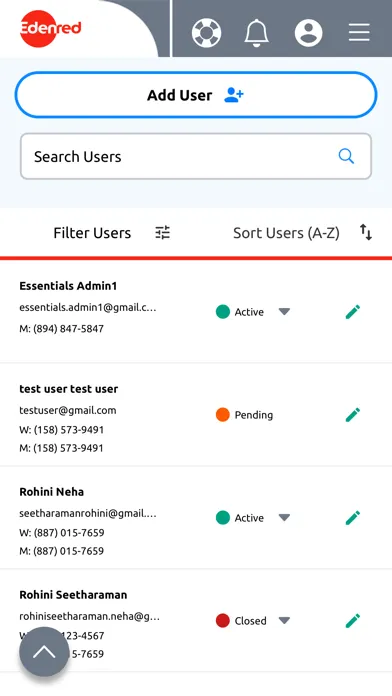
Task: Click the scroll-to-top arrow button
Action: 44,652
